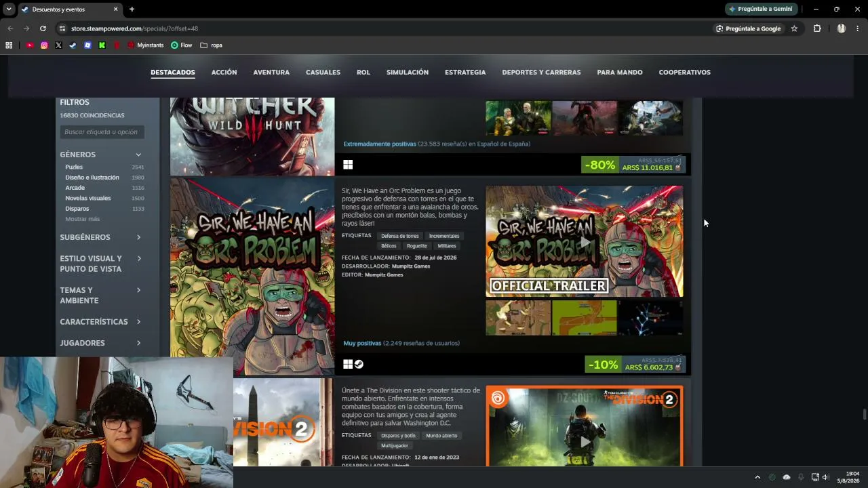Open the Chrome extensions puzzle icon

[x=817, y=28]
